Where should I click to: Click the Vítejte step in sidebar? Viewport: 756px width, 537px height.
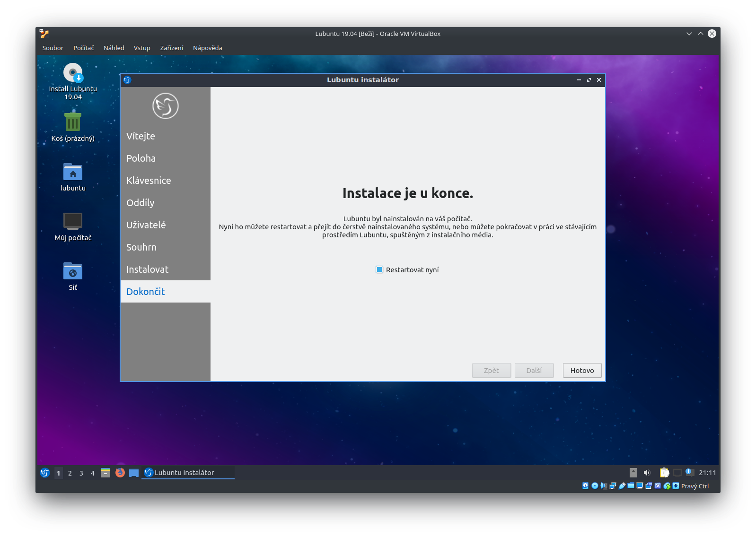(x=166, y=136)
